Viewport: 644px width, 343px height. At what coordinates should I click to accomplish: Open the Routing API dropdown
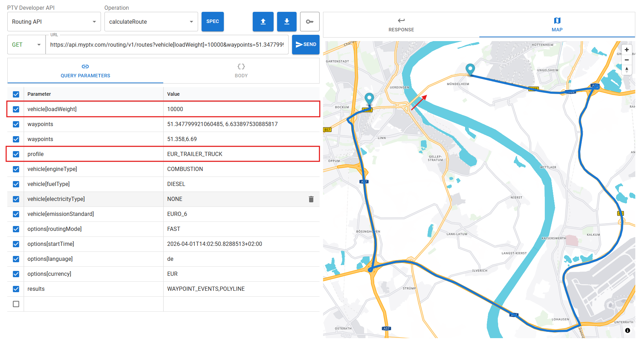tap(54, 22)
